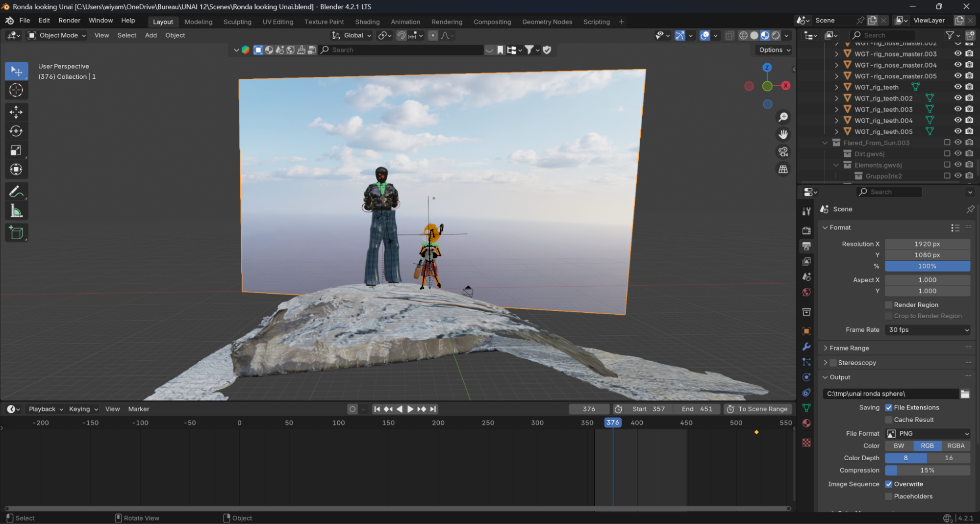Click the To Scene Range button
Viewport: 980px width, 524px height.
tap(758, 409)
